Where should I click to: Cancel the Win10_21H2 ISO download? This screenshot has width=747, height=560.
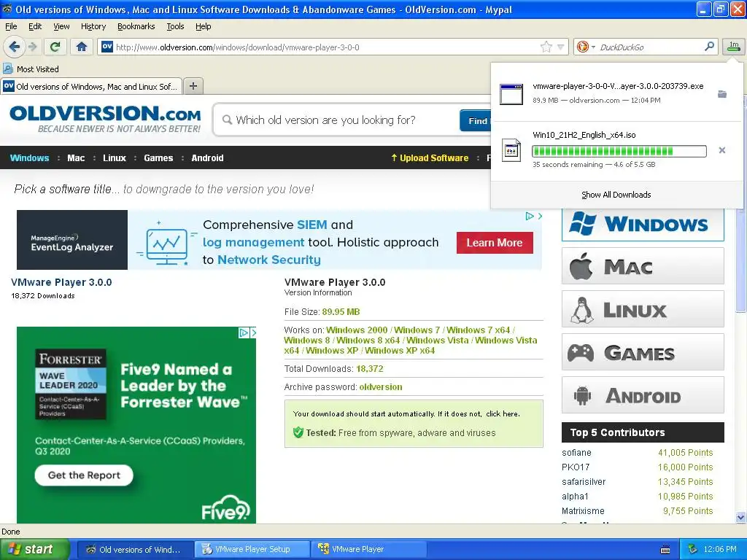[x=721, y=150]
